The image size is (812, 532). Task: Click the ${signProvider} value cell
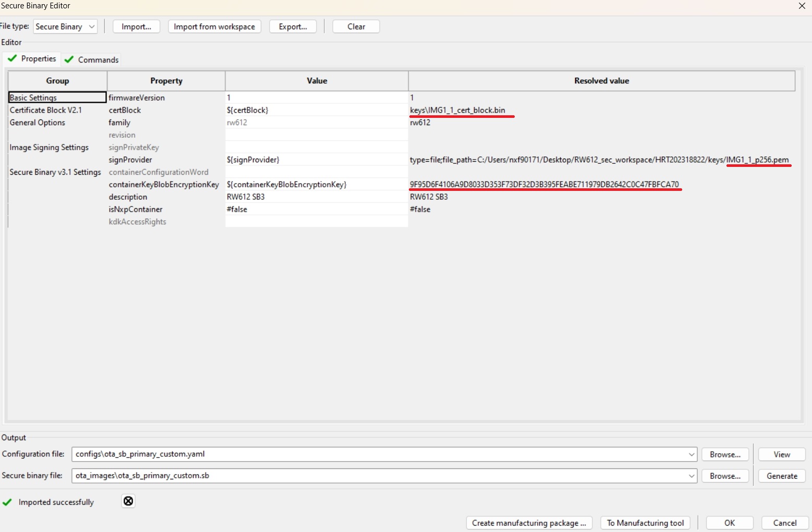point(317,160)
